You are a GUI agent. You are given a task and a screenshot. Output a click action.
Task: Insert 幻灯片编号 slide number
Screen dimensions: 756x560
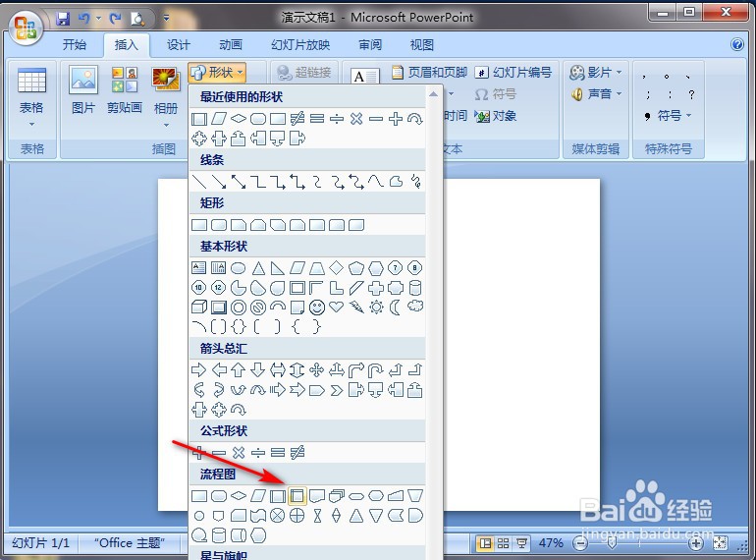tap(513, 73)
